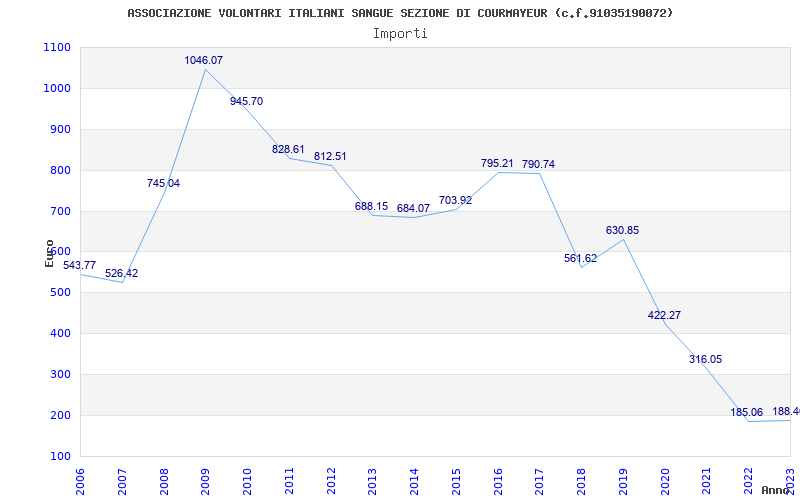
Task: Select the 795.21 data label
Action: [x=497, y=164]
